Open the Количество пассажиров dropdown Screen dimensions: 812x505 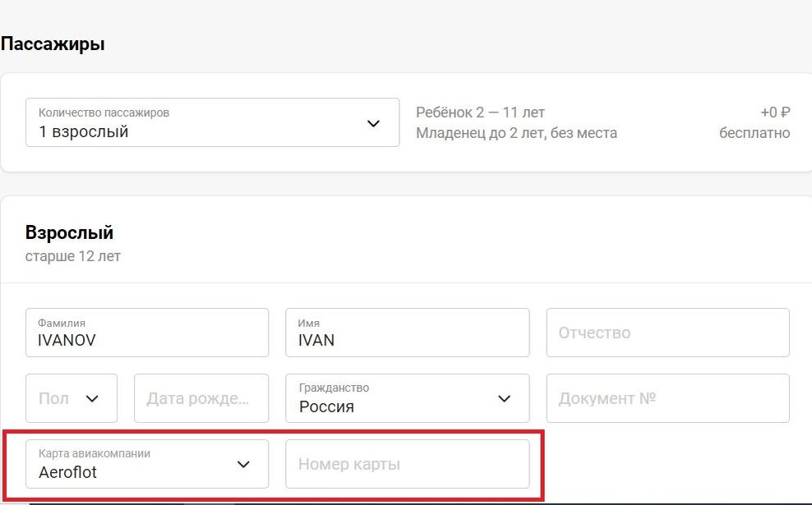[212, 122]
